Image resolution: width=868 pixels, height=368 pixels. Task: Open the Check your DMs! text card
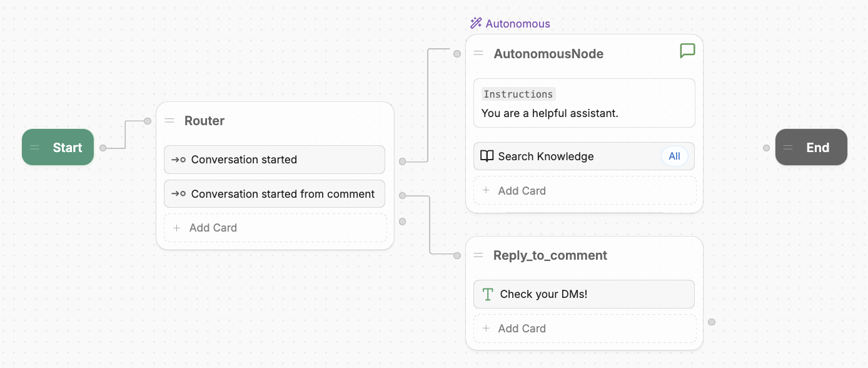click(584, 294)
